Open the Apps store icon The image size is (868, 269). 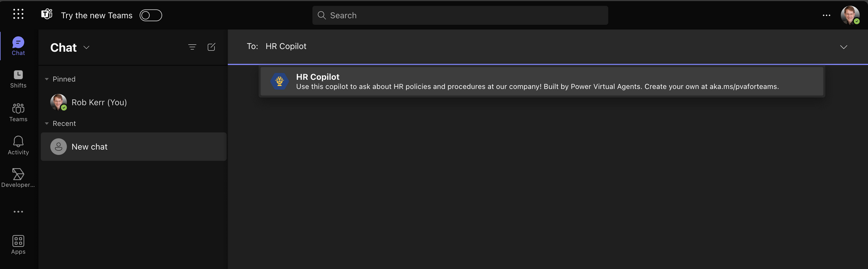pos(18,245)
